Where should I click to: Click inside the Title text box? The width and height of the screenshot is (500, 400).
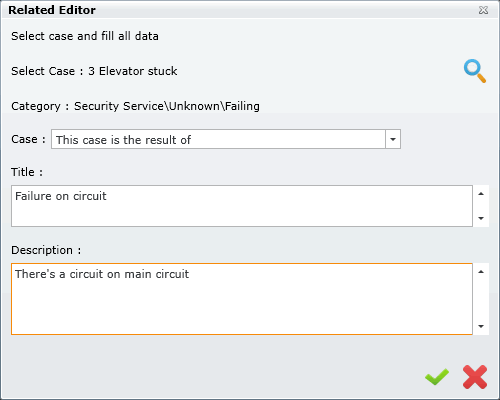(x=242, y=206)
